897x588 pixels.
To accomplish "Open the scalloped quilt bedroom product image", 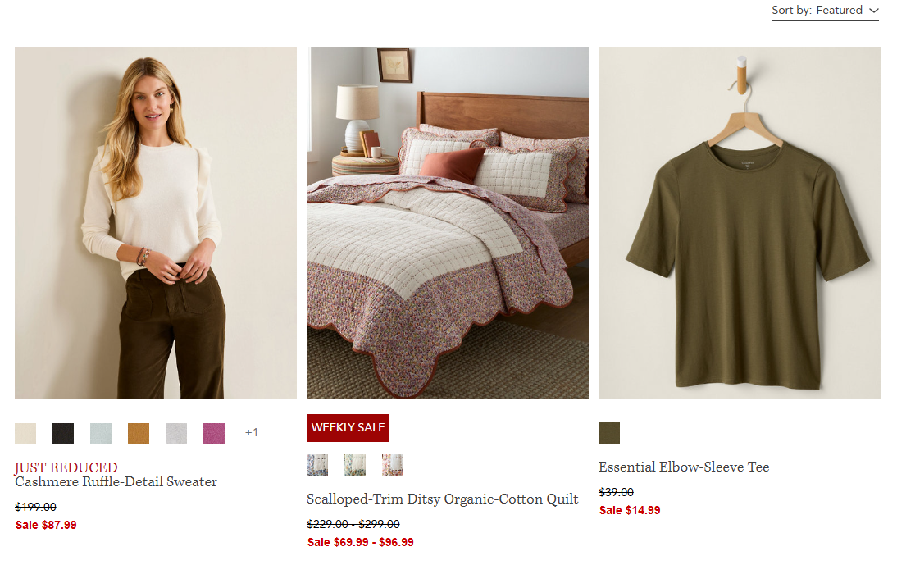I will pyautogui.click(x=448, y=223).
